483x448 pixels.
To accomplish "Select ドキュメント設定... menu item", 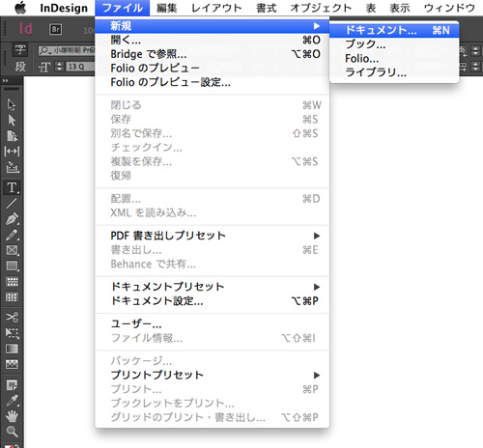I will tap(212, 301).
